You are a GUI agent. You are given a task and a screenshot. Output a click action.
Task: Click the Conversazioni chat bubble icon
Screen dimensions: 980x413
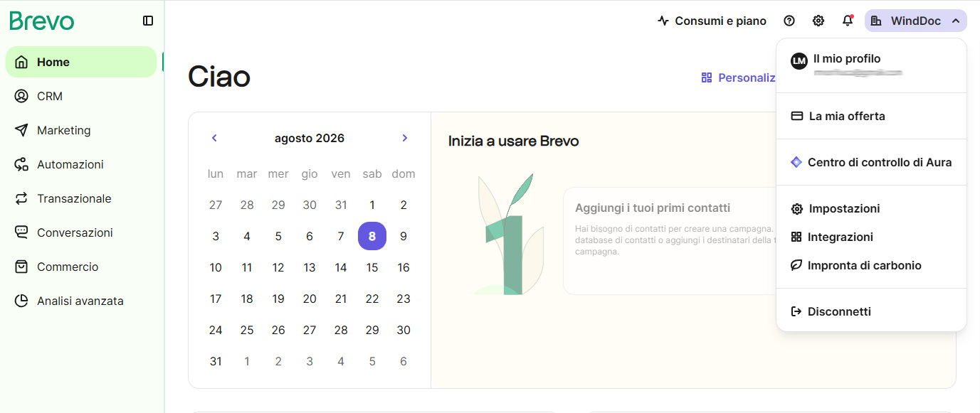21,232
